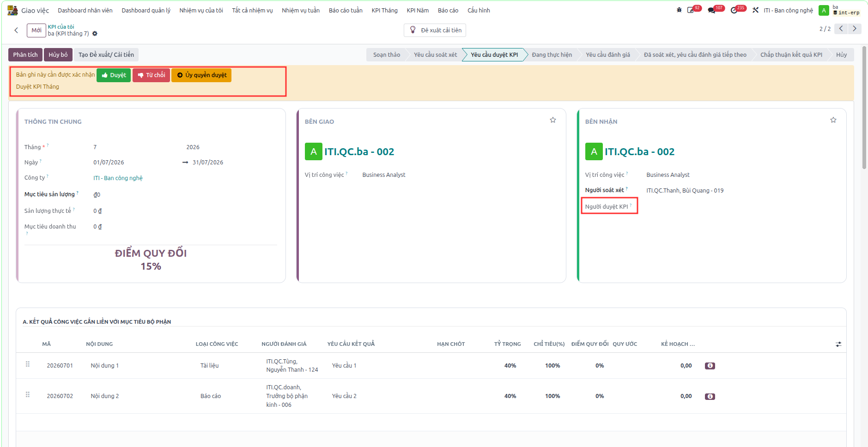
Task: Open the bug debug icon in top bar
Action: click(679, 10)
